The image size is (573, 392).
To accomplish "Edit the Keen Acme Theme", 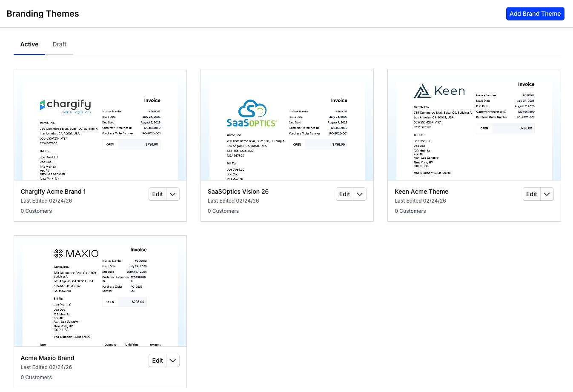I will pos(531,194).
